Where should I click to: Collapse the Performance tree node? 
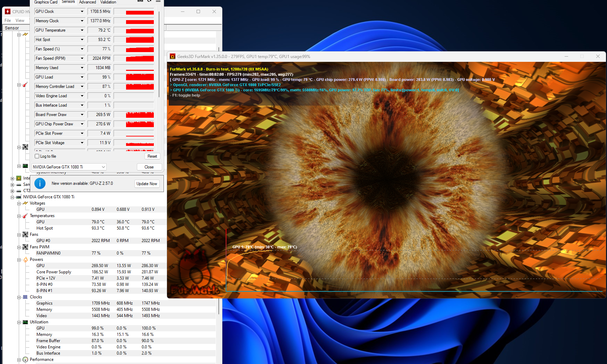(19, 359)
